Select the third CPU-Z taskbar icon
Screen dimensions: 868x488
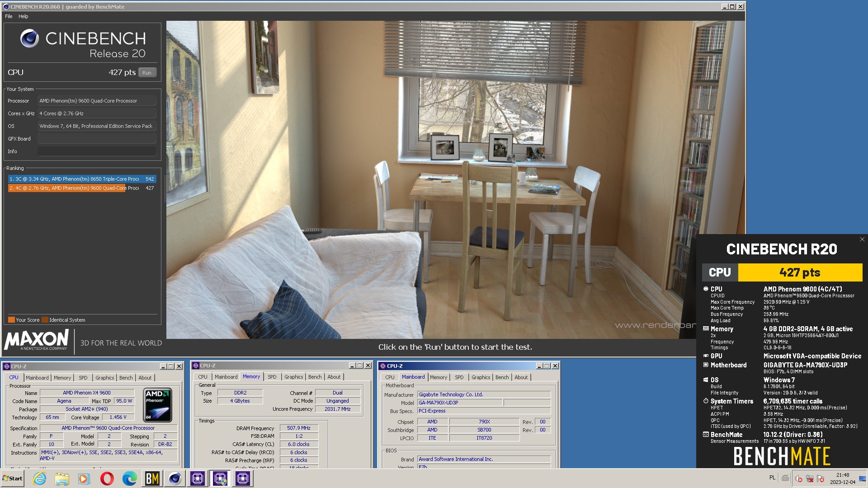tap(242, 478)
